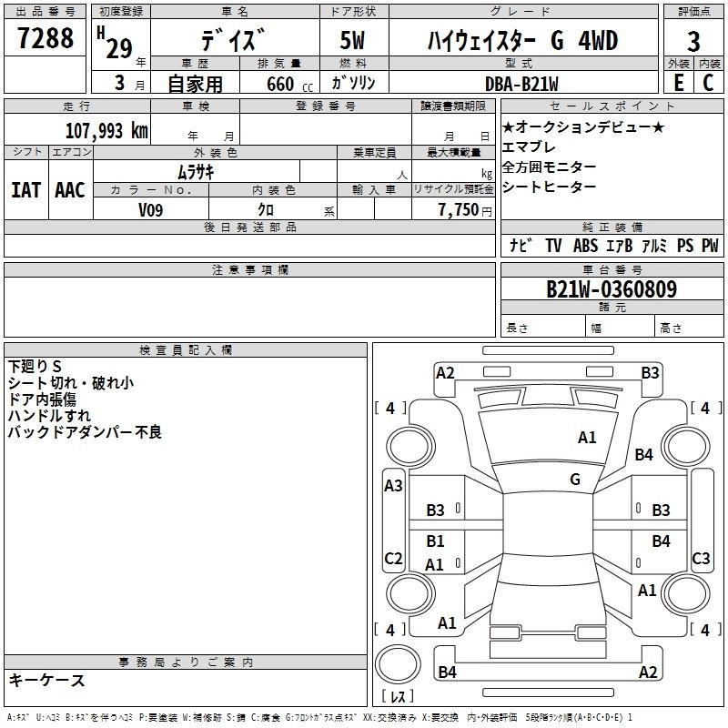Select the C2 corrosion marker on diagram
The height and width of the screenshot is (728, 728).
[393, 558]
